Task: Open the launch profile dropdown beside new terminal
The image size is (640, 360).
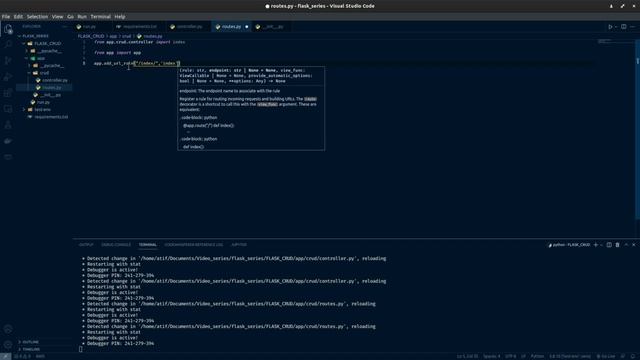Action: (x=602, y=245)
